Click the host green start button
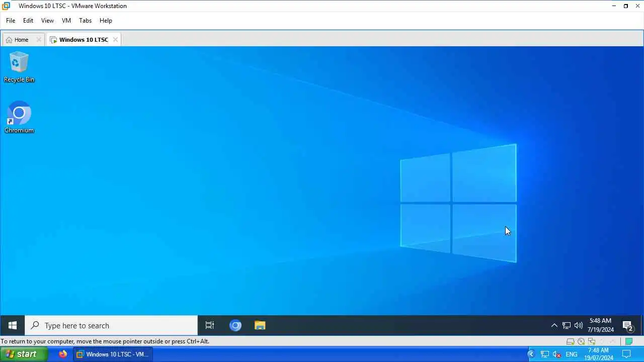Screen dimensions: 644x362 point(24,354)
